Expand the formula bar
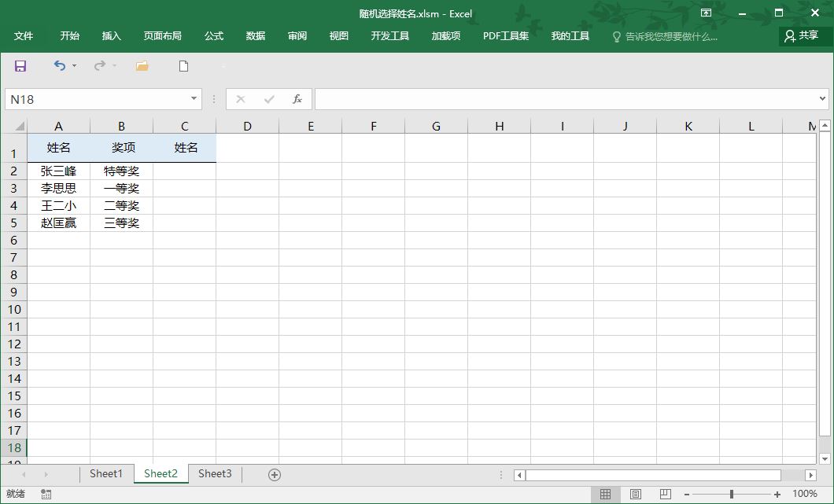834x504 pixels. pyautogui.click(x=822, y=99)
